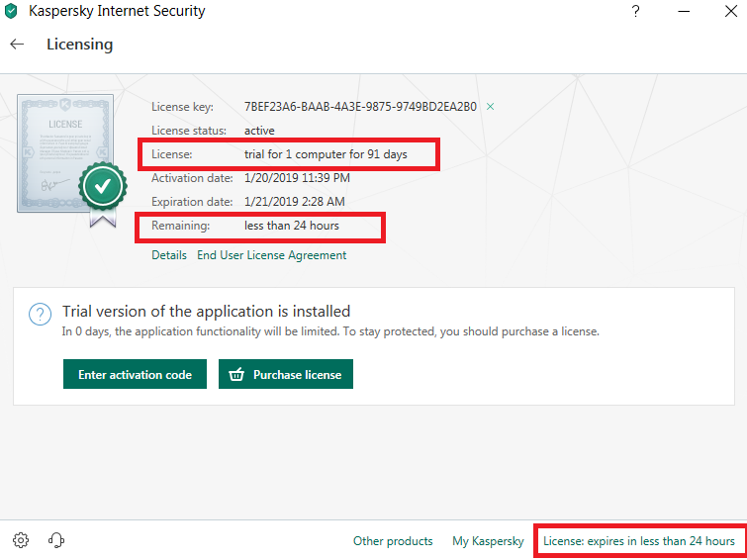Click the blue question mark info icon
This screenshot has height=560, width=747.
[40, 315]
